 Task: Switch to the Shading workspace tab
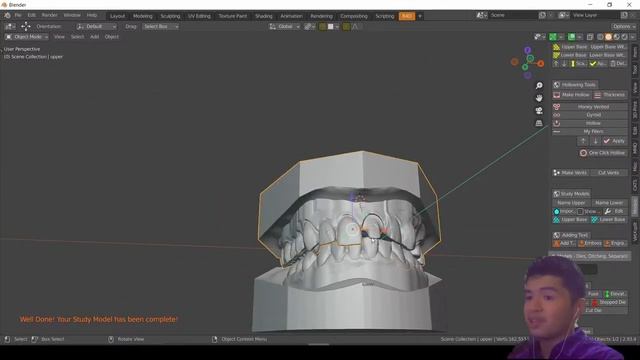tap(264, 16)
